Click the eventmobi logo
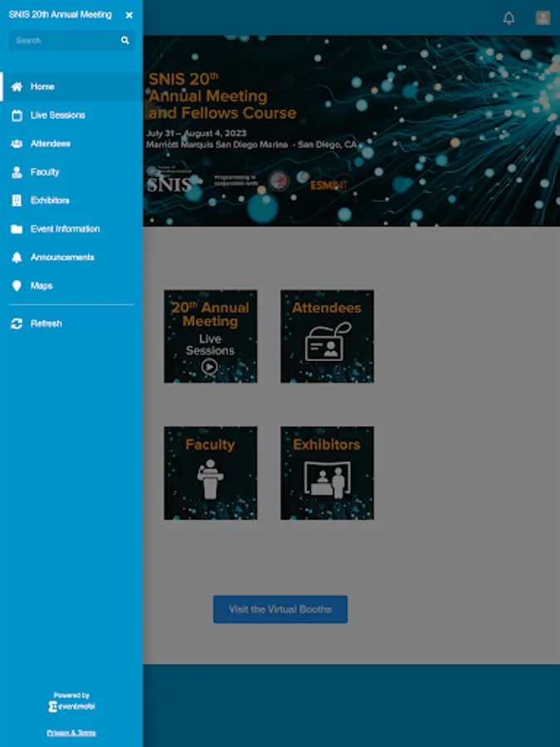The height and width of the screenshot is (747, 560). (x=71, y=706)
